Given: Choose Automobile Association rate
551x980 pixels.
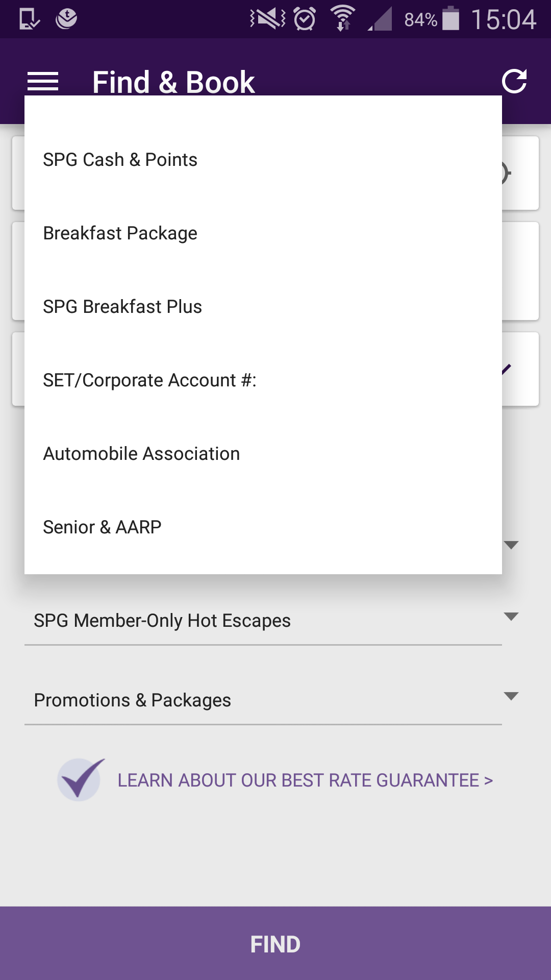Looking at the screenshot, I should point(141,454).
